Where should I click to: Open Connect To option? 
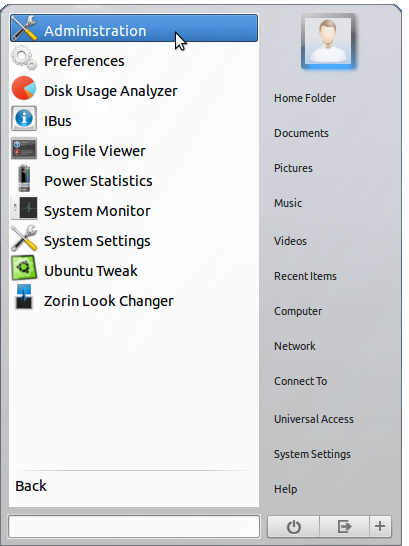click(x=300, y=381)
